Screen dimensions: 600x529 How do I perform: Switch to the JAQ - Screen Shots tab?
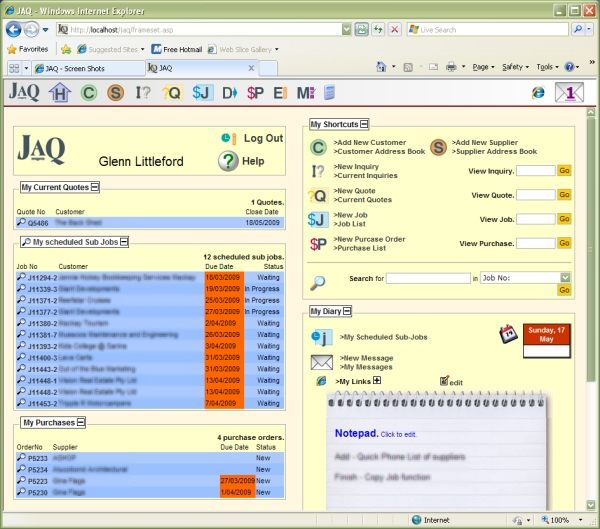click(x=88, y=69)
